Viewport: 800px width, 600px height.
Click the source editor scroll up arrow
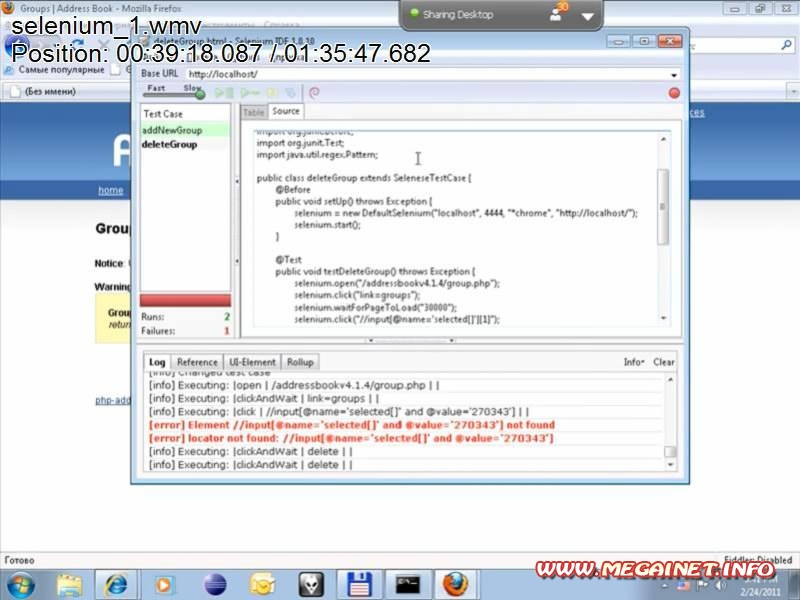pos(663,139)
